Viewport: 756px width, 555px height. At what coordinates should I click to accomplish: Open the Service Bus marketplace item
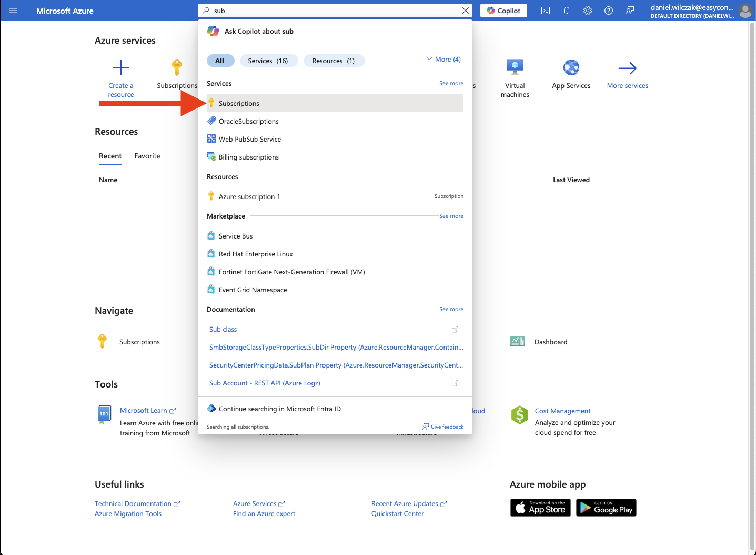click(335, 236)
